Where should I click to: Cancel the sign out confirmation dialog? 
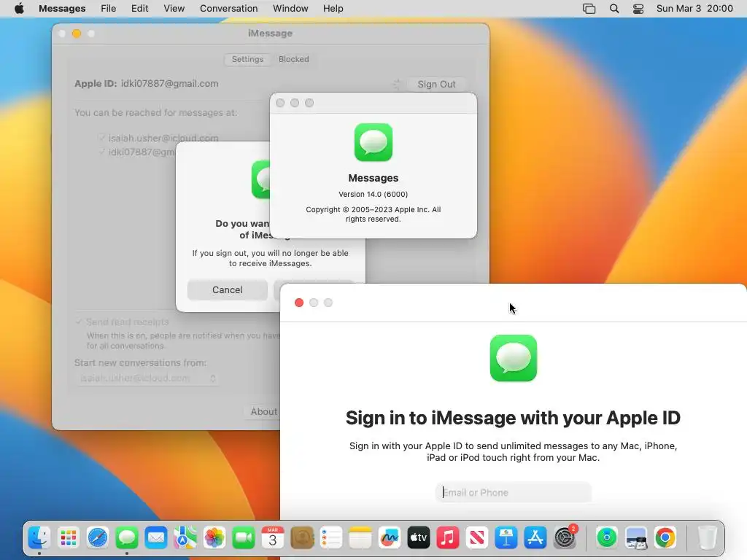pyautogui.click(x=228, y=289)
